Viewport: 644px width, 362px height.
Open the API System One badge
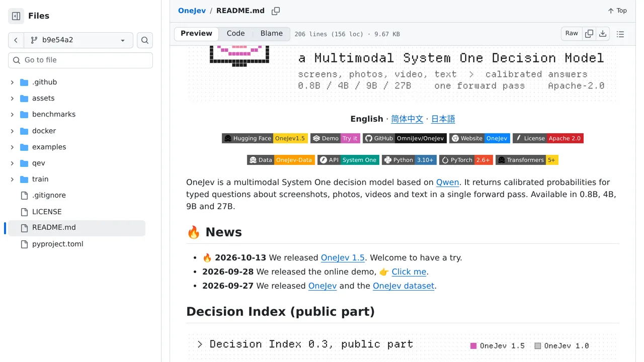348,160
